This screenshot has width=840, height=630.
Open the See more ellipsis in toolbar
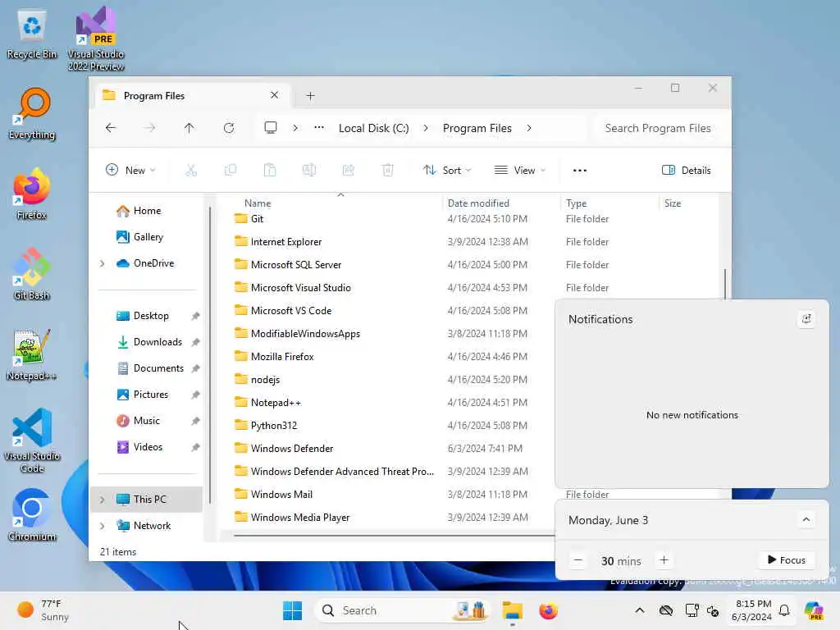580,171
